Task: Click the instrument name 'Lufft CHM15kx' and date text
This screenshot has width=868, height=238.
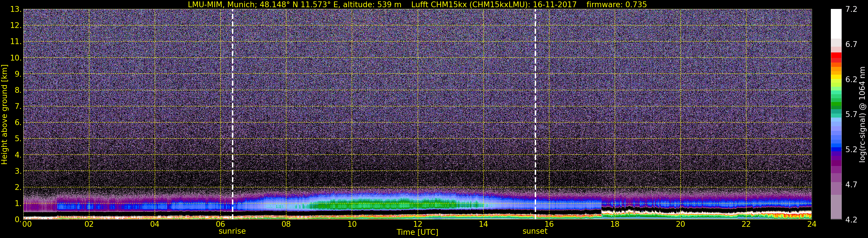Action: [494, 4]
